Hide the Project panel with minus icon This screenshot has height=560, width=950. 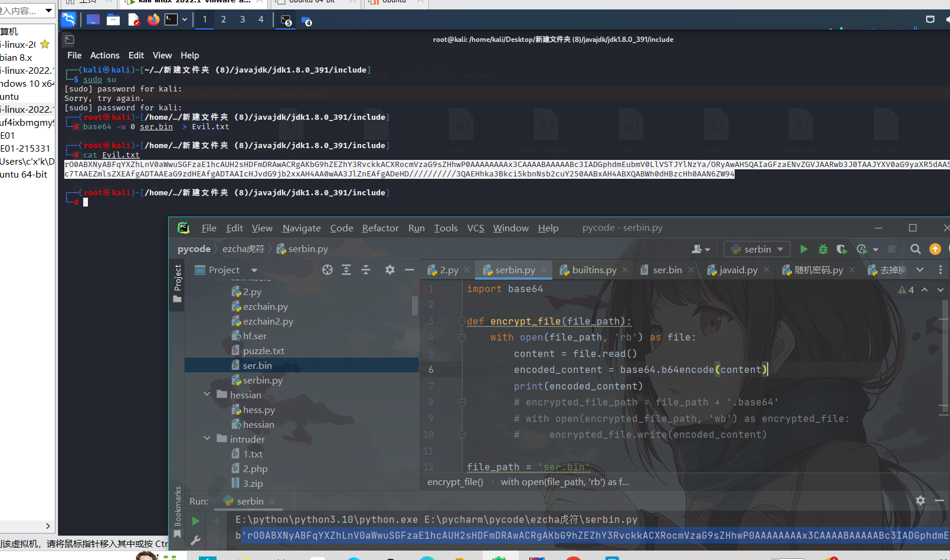(x=409, y=270)
